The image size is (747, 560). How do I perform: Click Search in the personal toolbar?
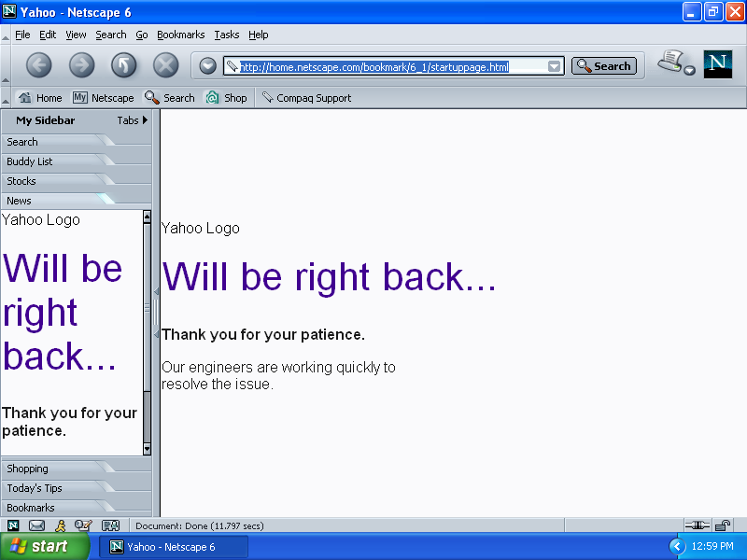pyautogui.click(x=170, y=98)
